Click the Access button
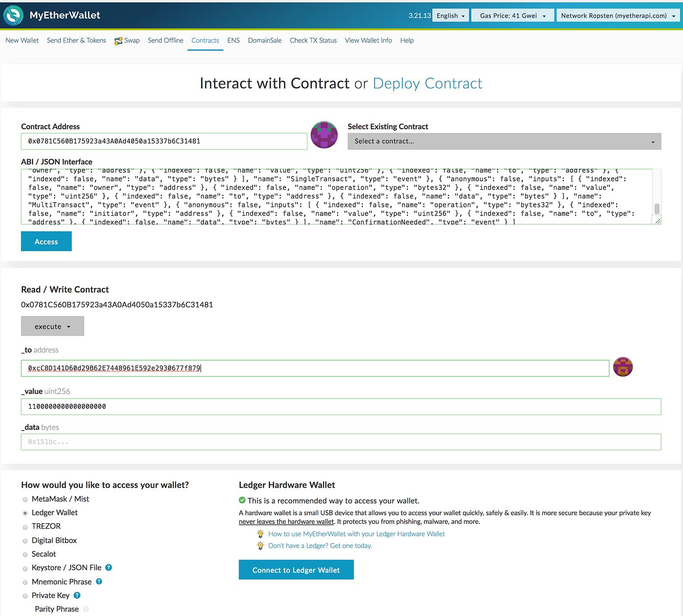 pyautogui.click(x=46, y=241)
